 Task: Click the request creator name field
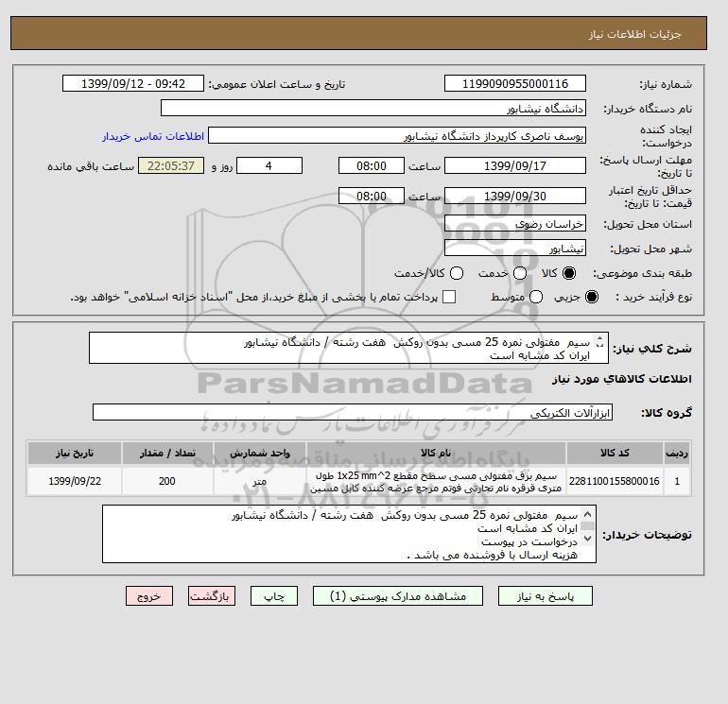click(397, 135)
